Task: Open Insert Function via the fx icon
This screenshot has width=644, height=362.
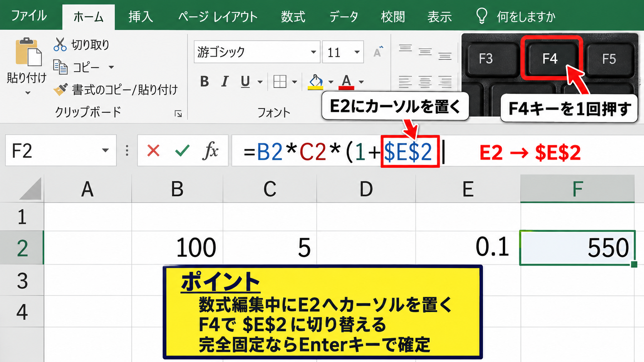Action: (210, 150)
